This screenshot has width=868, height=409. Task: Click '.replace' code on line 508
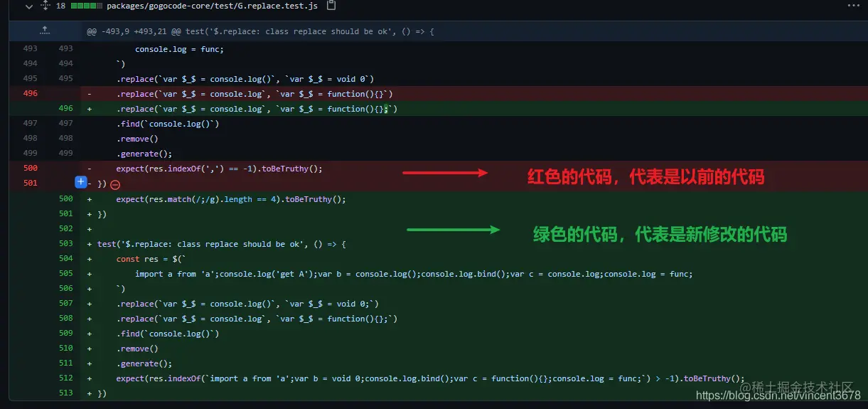click(257, 319)
